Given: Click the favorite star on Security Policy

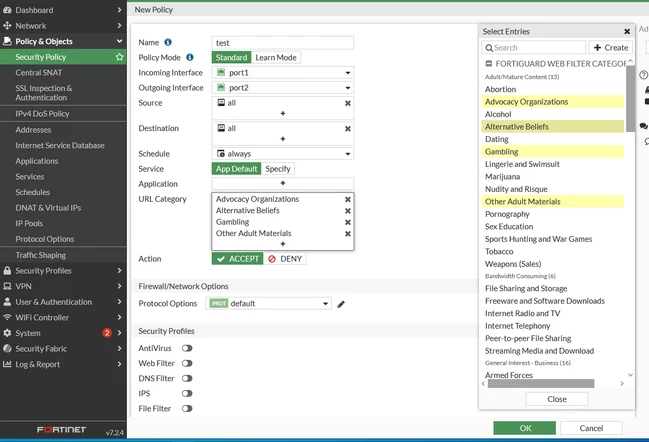Looking at the screenshot, I should [x=119, y=57].
